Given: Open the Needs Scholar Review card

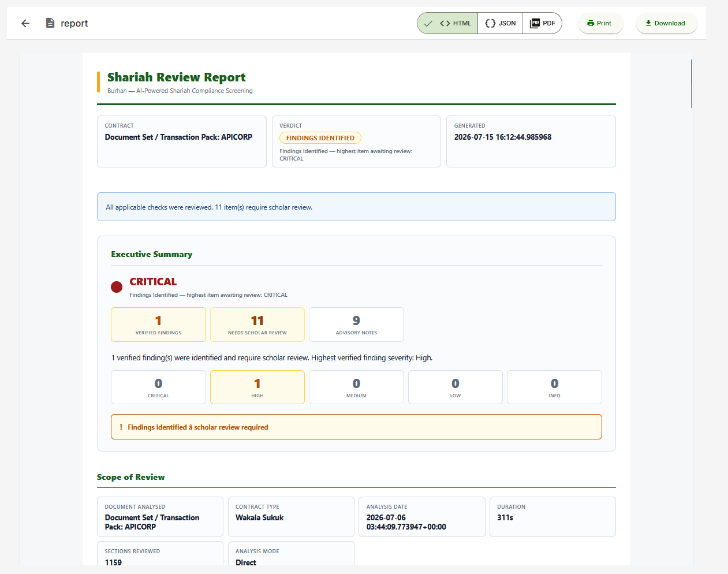Looking at the screenshot, I should click(257, 325).
